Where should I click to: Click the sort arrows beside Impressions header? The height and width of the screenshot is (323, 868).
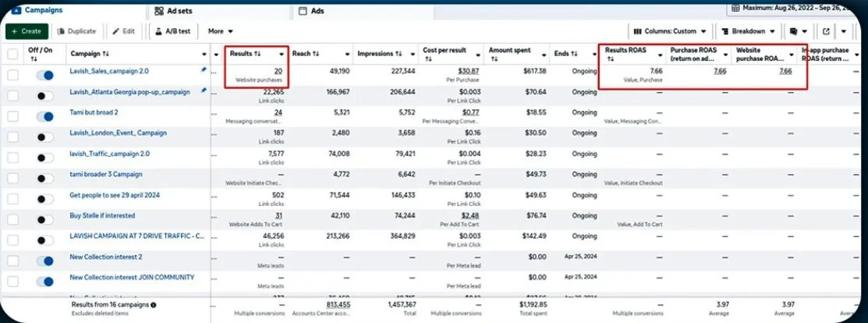[399, 54]
